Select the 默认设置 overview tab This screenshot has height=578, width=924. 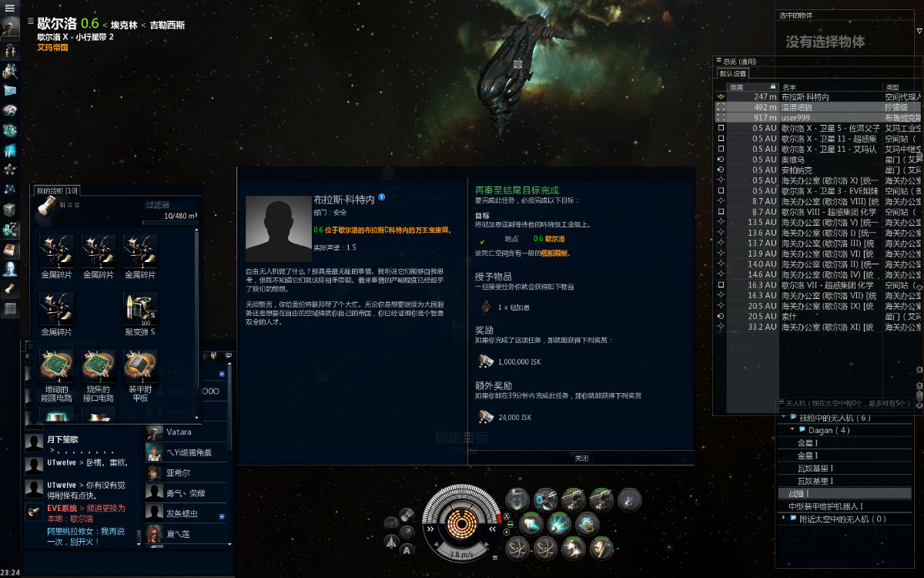pyautogui.click(x=734, y=74)
